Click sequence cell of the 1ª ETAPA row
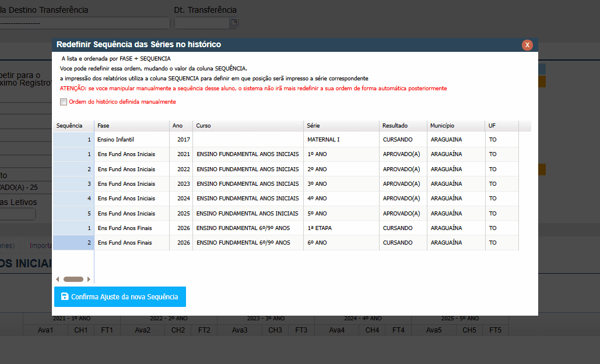The image size is (600, 364). (x=73, y=228)
